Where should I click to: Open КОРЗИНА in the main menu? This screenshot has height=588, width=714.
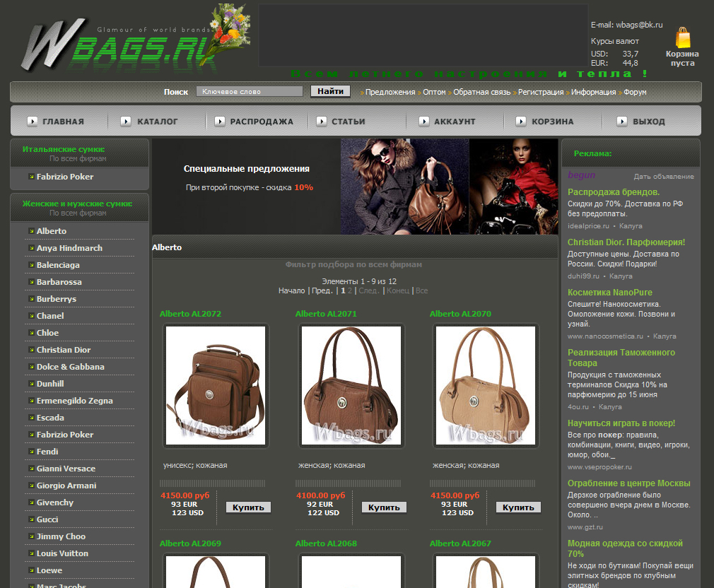click(x=553, y=122)
